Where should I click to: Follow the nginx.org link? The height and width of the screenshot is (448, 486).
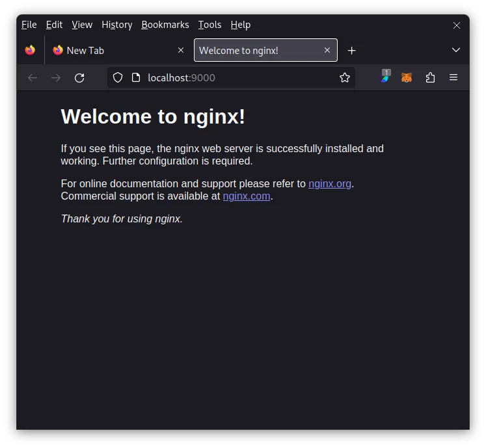[x=329, y=184]
